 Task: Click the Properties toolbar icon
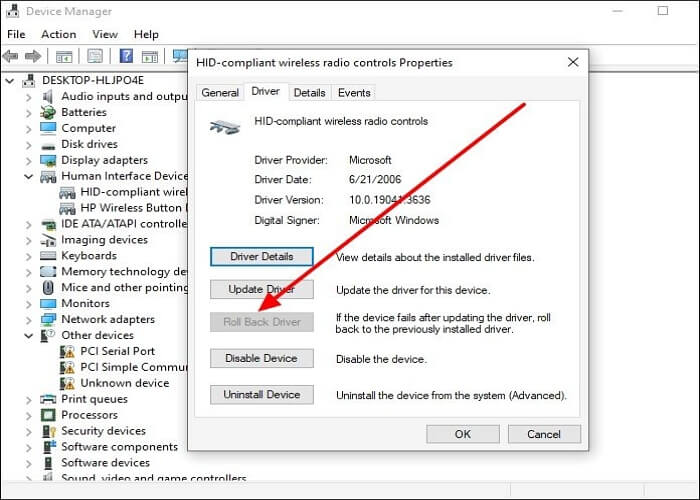tap(95, 56)
